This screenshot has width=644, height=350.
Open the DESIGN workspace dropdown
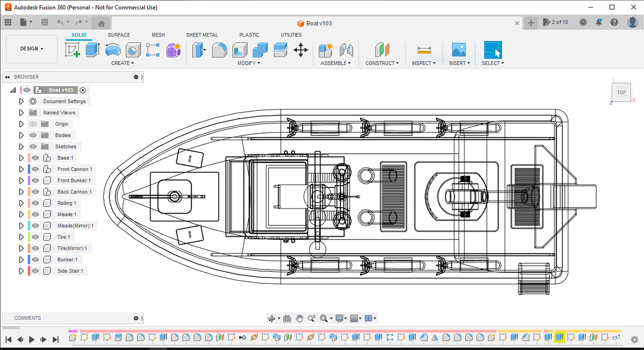coord(32,49)
